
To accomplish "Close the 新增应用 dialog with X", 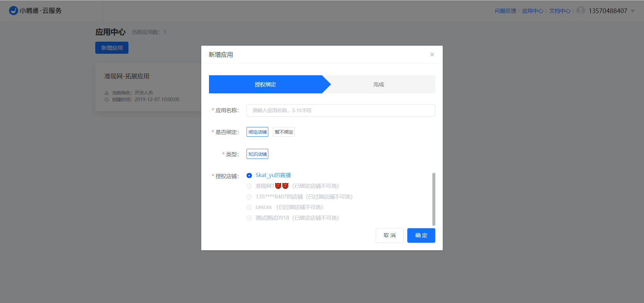I will click(432, 55).
